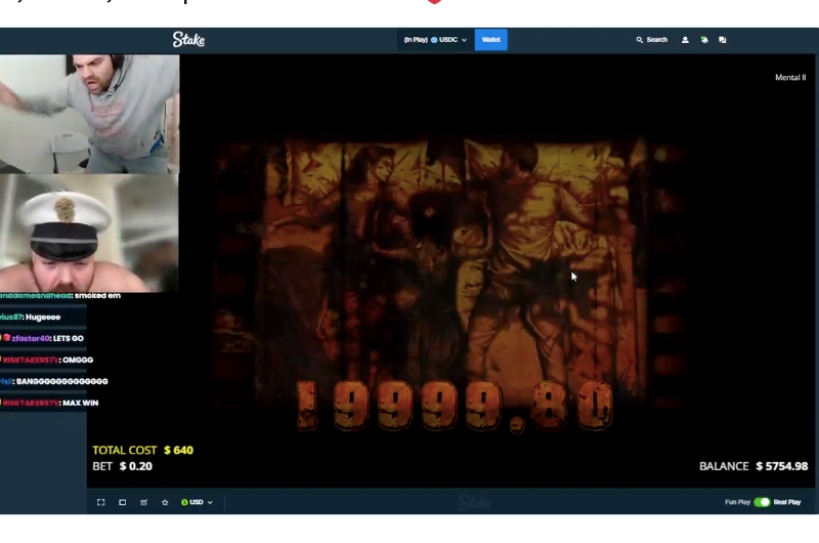Open live stats chart icon
The image size is (819, 543).
point(144,502)
